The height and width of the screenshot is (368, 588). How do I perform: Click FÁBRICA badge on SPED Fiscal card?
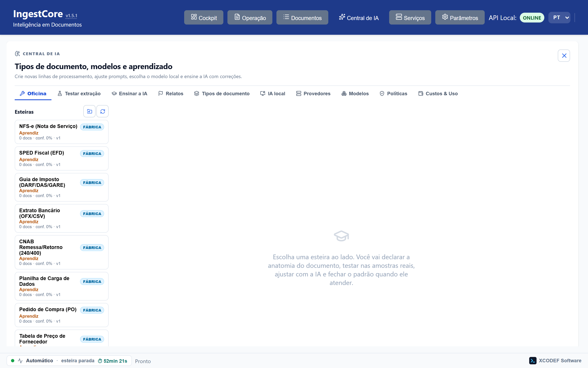tap(92, 154)
